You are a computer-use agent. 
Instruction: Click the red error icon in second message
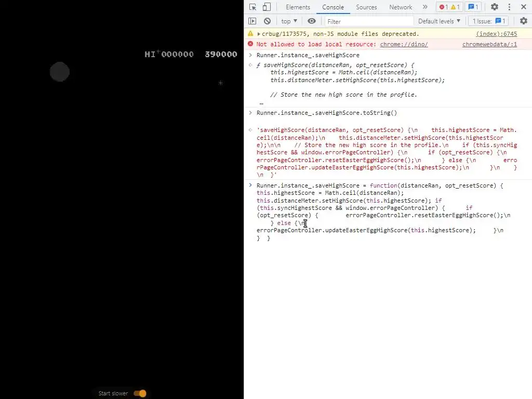coord(250,44)
